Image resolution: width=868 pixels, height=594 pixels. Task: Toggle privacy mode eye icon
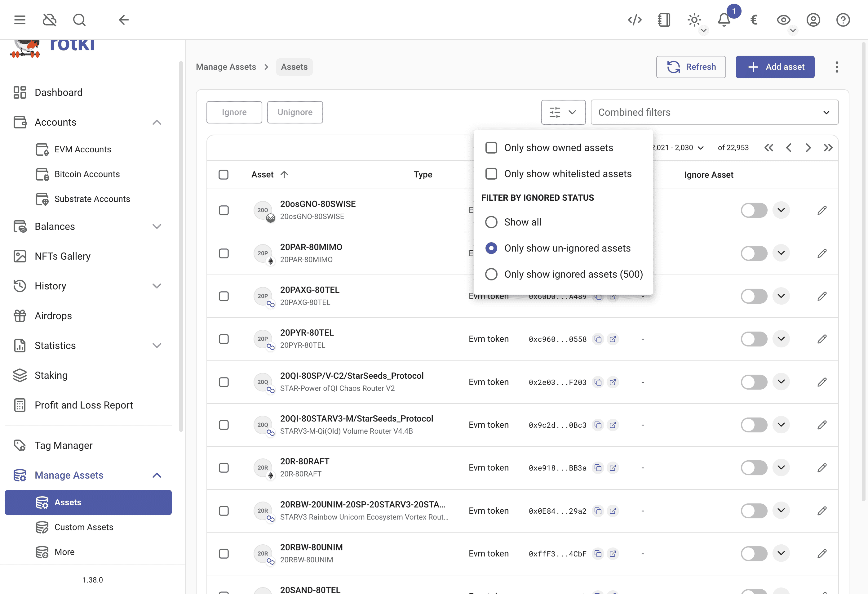(x=783, y=20)
